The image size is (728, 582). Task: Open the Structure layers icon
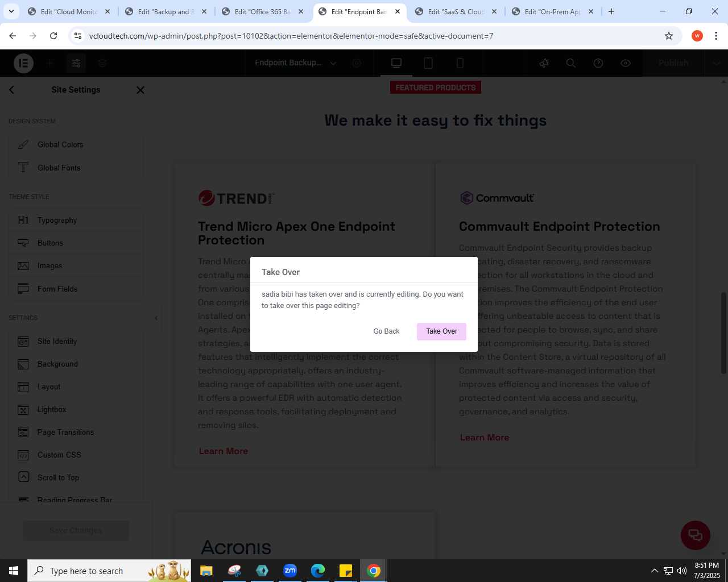tap(102, 63)
